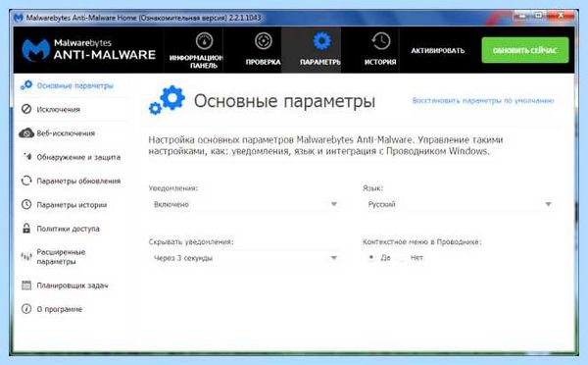588x365 pixels.
Task: Select the Проверка scan target icon
Action: [x=264, y=40]
